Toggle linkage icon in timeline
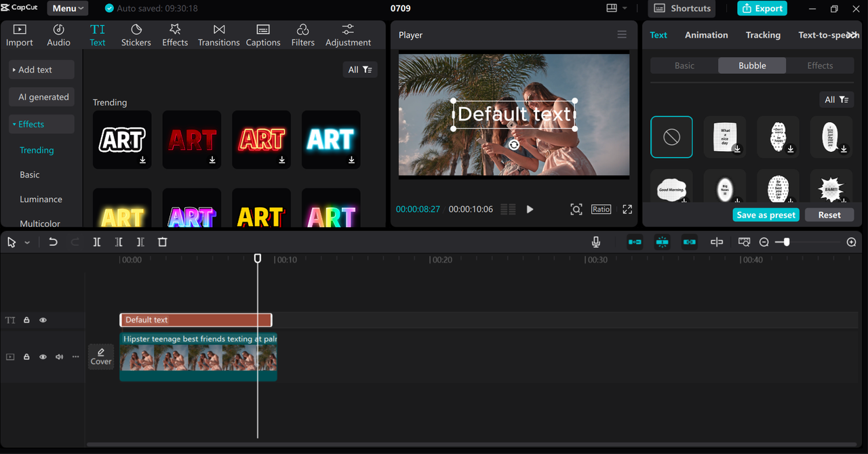 (689, 242)
